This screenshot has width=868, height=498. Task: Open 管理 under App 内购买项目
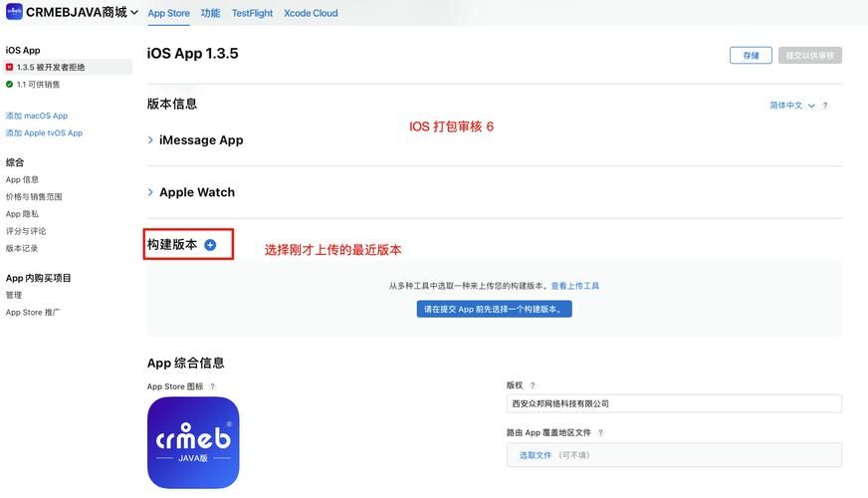(14, 295)
